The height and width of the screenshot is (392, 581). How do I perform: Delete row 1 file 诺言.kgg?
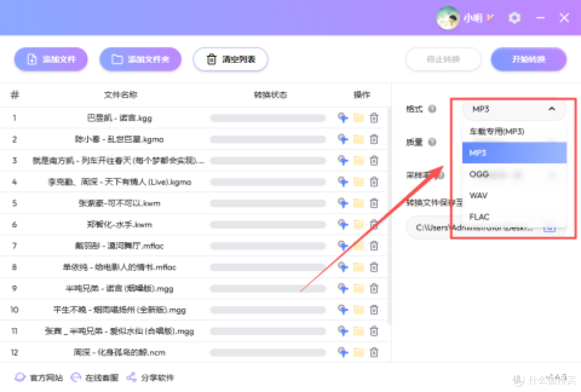374,118
